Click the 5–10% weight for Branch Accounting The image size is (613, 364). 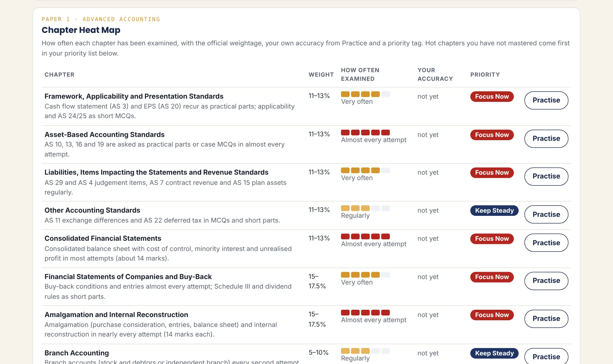pos(318,353)
